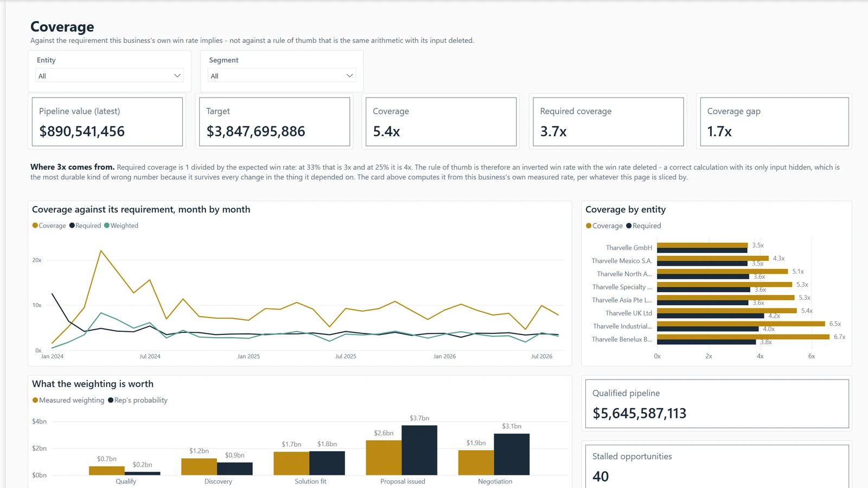Select the Coverage 5.4x card
This screenshot has width=868, height=488.
(441, 121)
